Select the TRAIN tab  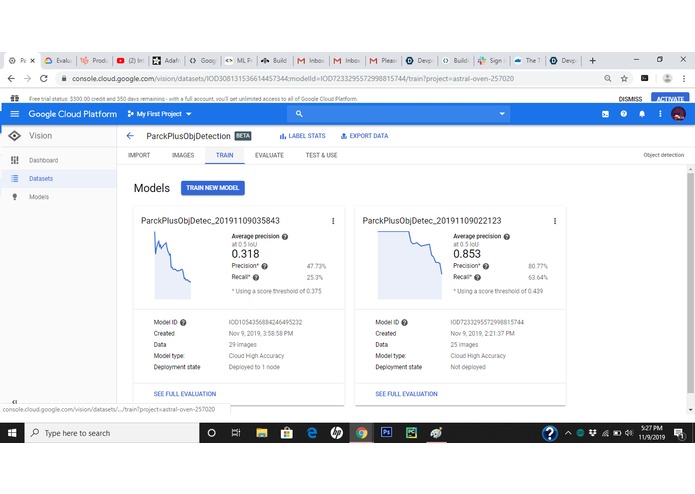pyautogui.click(x=225, y=155)
